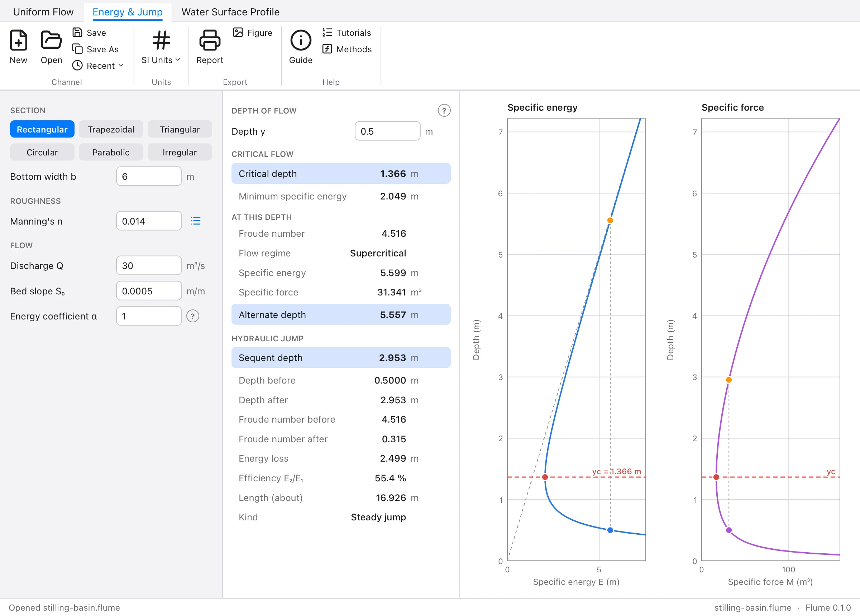860x616 pixels.
Task: Select the Triangular section type
Action: point(180,129)
